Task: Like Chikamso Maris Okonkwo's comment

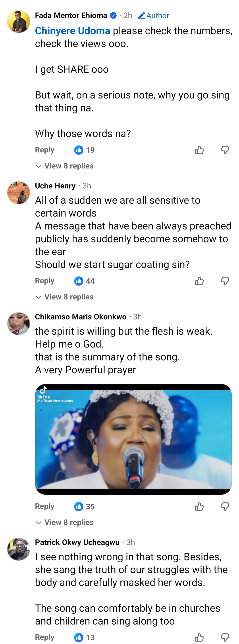Action: 199,507
